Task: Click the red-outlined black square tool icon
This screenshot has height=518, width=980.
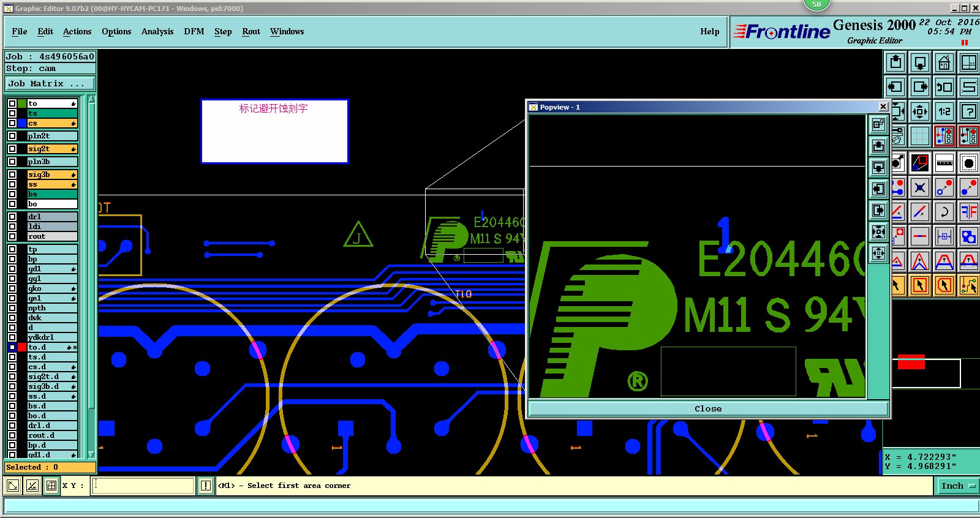Action: click(920, 163)
